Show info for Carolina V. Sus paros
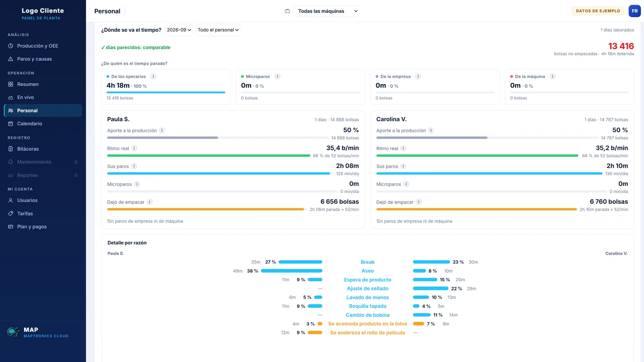Viewport: 644px width, 362px height. tap(403, 166)
